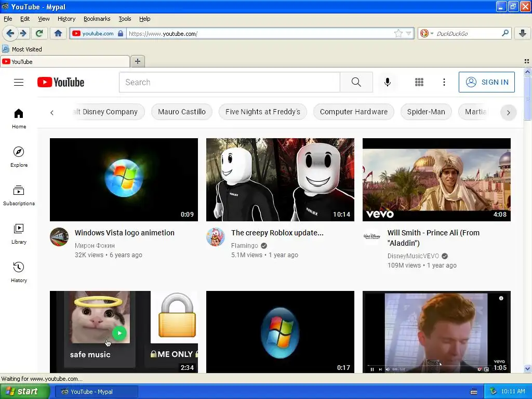Open the Prince Ali Aladdin thumbnail
532x399 pixels.
click(436, 180)
